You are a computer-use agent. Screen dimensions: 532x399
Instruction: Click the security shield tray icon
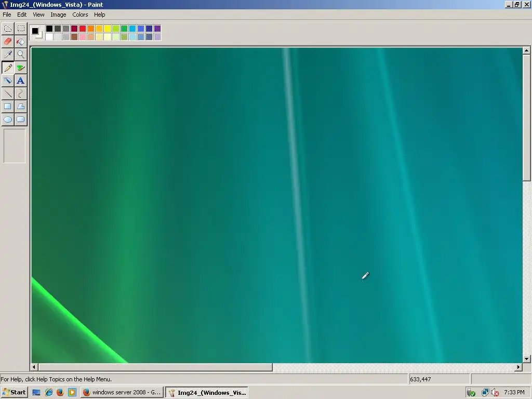471,393
